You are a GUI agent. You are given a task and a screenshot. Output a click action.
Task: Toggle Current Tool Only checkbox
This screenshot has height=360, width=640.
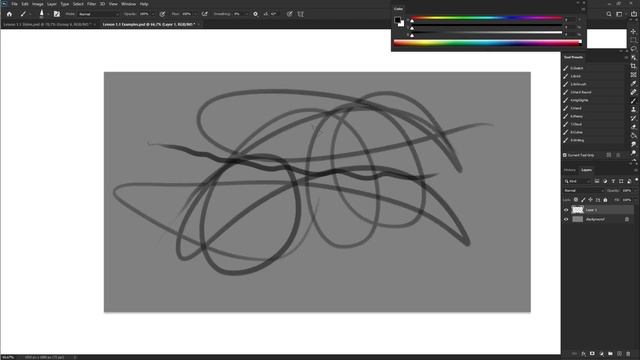(x=565, y=155)
